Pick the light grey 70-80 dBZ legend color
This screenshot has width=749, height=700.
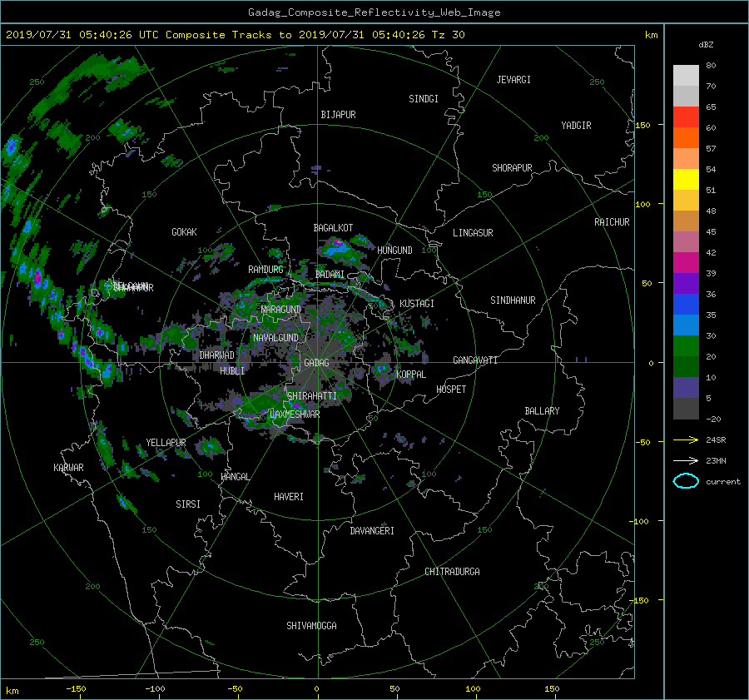(x=686, y=76)
